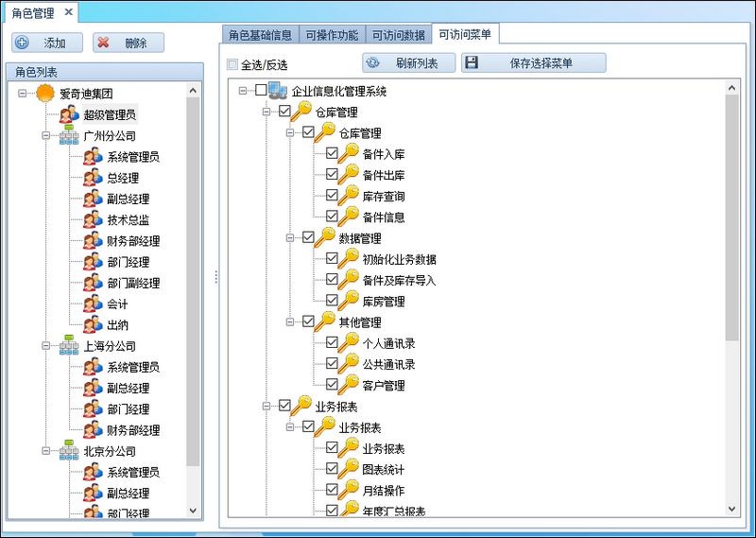
Task: Uncheck the 备件入库 checkbox
Action: point(332,153)
